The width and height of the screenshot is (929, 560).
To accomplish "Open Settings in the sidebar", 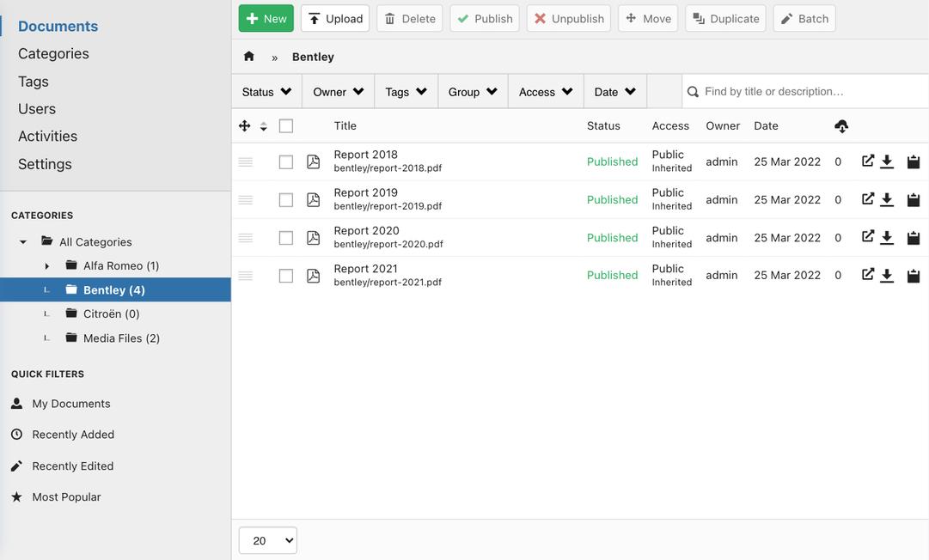I will click(x=45, y=164).
